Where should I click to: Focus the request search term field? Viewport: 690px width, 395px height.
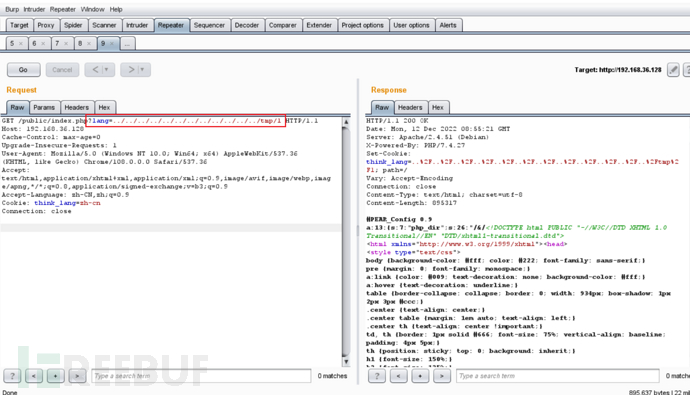(x=201, y=376)
